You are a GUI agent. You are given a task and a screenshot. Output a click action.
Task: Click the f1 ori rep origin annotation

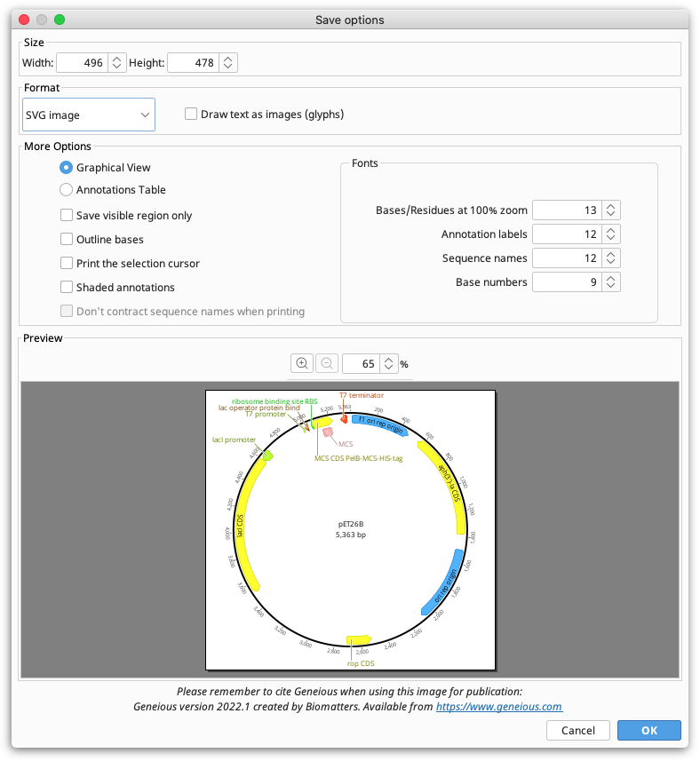pos(380,425)
